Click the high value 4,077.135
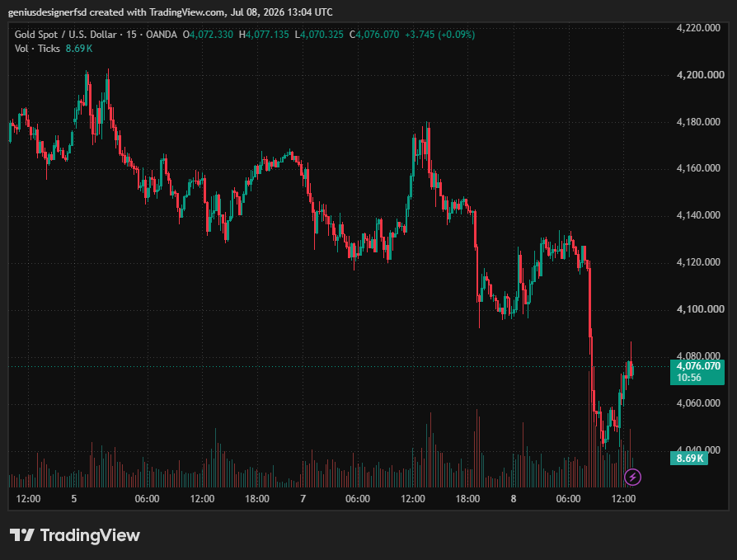The width and height of the screenshot is (737, 560). point(267,35)
